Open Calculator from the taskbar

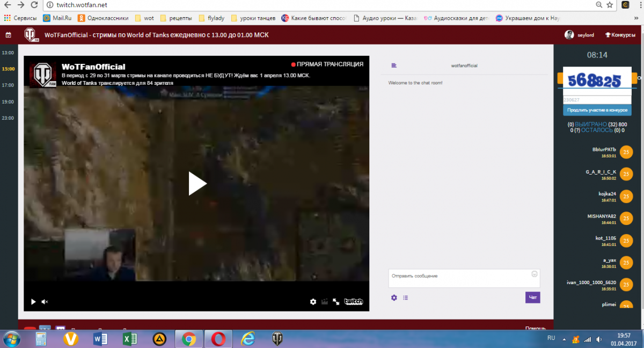[41, 339]
